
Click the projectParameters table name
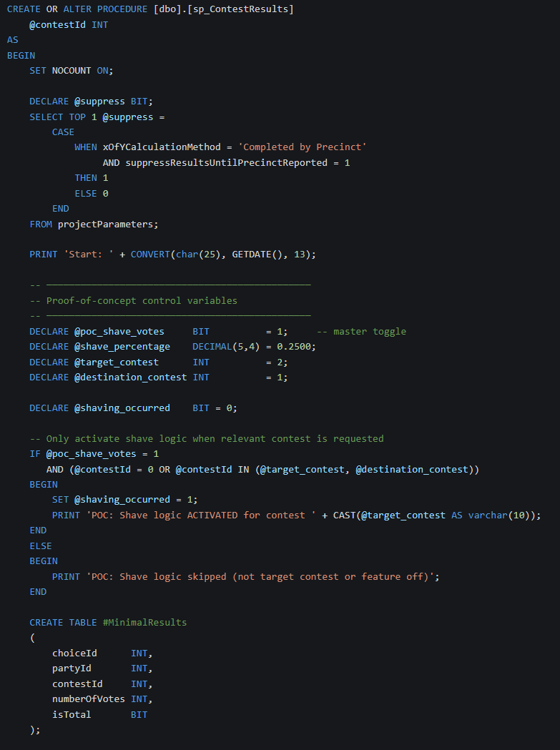(106, 224)
